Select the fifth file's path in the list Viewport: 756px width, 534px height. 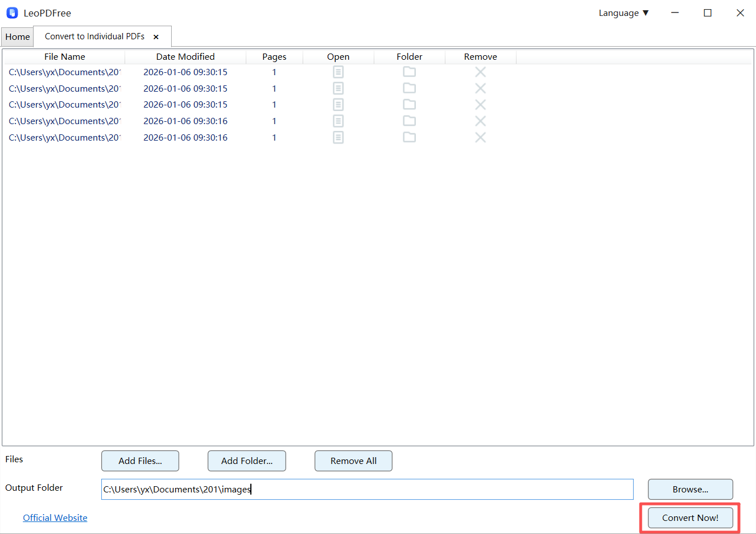[64, 138]
